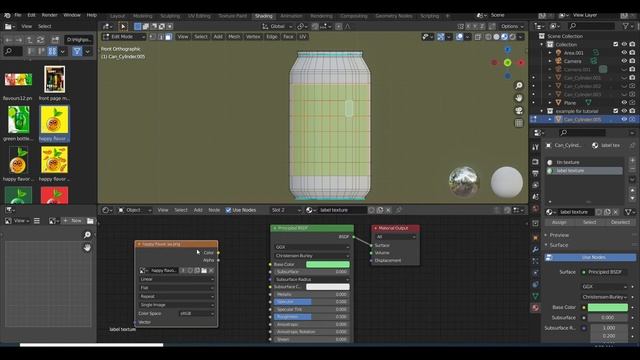The height and width of the screenshot is (360, 640).
Task: Open the UV menu in viewport header
Action: coord(302,37)
